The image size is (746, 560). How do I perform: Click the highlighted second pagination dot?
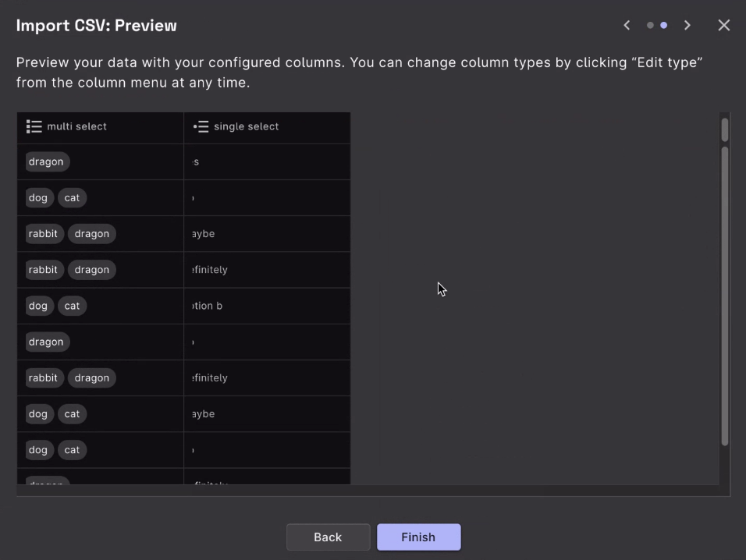[x=664, y=25]
